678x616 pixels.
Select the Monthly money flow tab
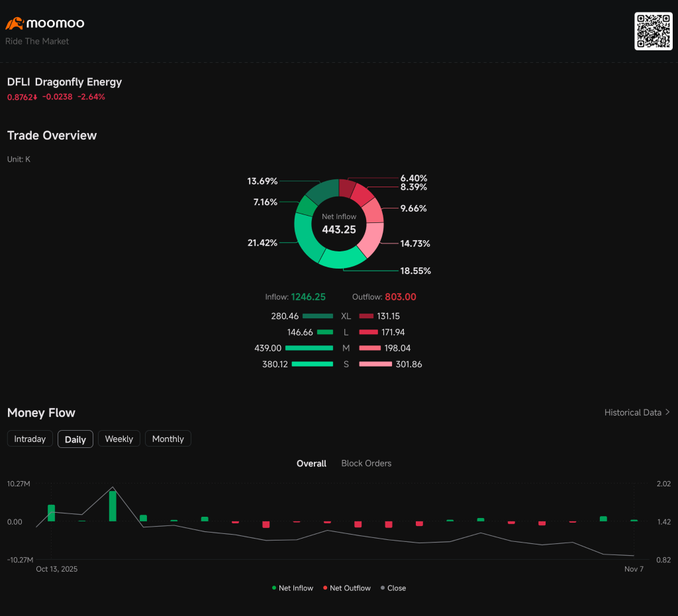point(168,439)
